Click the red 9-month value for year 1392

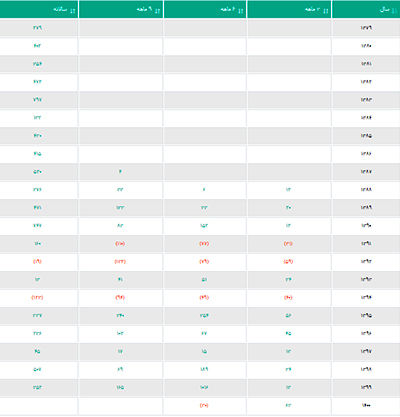tap(120, 262)
